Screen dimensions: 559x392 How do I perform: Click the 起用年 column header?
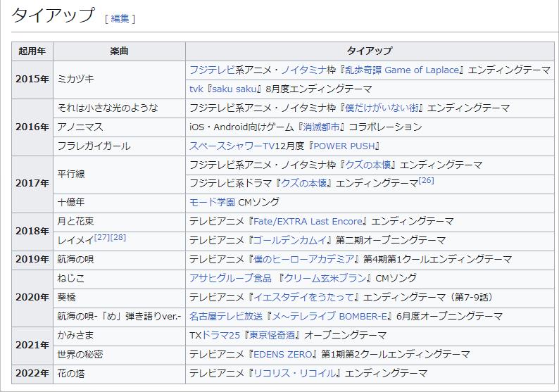32,51
